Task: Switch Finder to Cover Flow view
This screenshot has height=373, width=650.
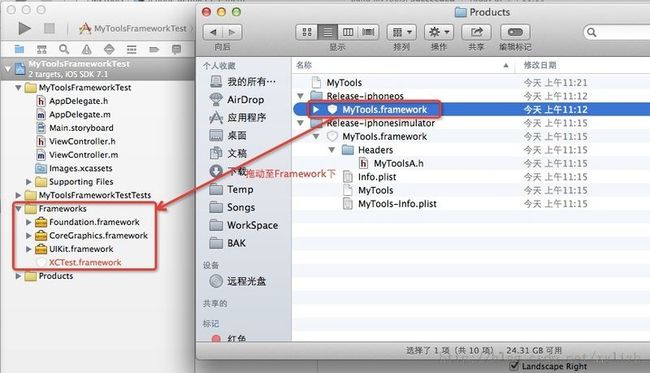Action: click(368, 32)
